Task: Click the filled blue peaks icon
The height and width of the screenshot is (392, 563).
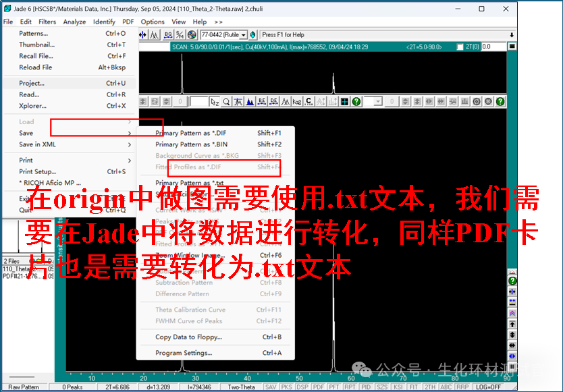Action: pyautogui.click(x=250, y=102)
